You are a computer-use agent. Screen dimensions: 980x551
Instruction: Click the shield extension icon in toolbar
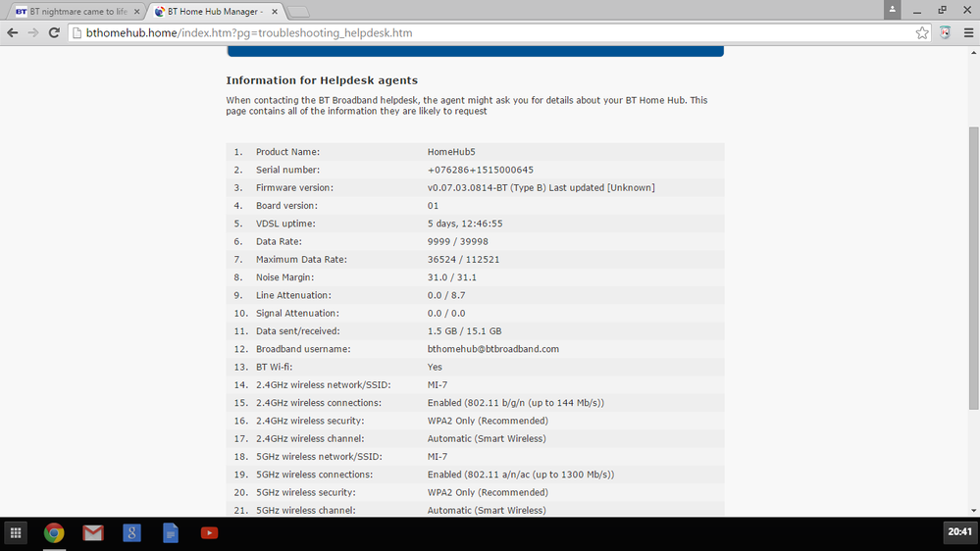tap(945, 33)
